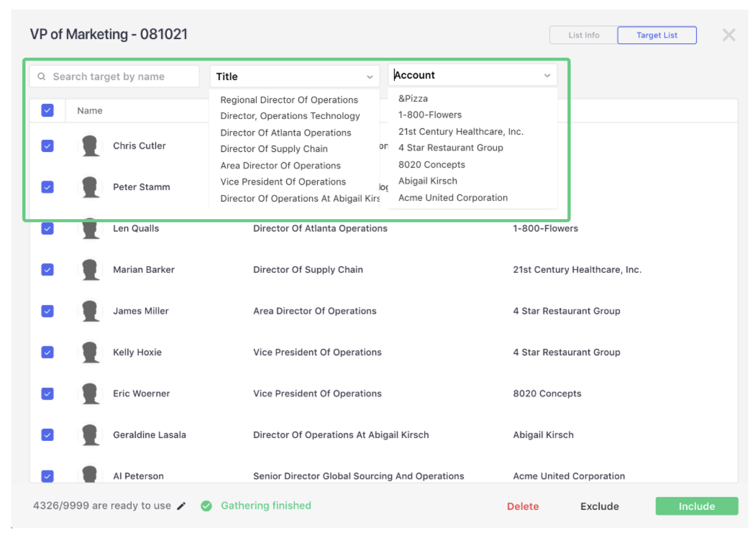Uncheck the Peter Stamm checkbox
Image resolution: width=756 pixels, height=541 pixels.
click(48, 187)
